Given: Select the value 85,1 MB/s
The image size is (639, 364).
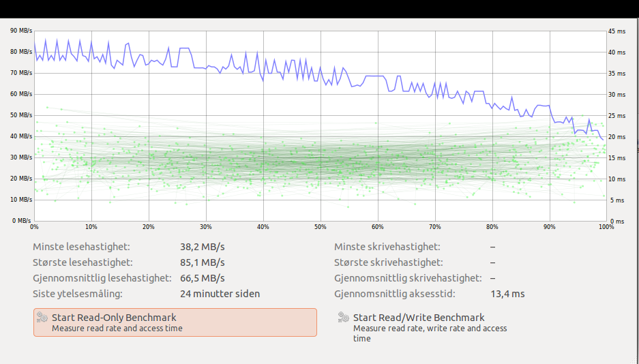Looking at the screenshot, I should [x=202, y=262].
